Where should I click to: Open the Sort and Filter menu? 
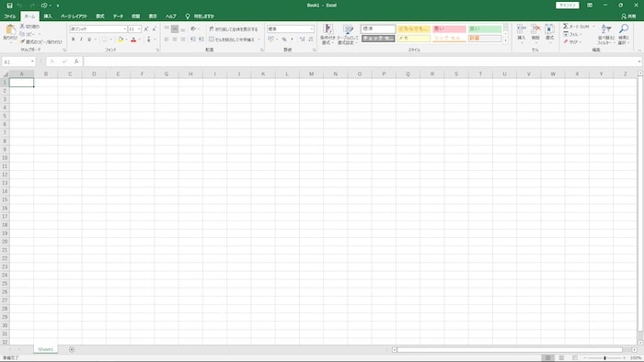click(605, 34)
